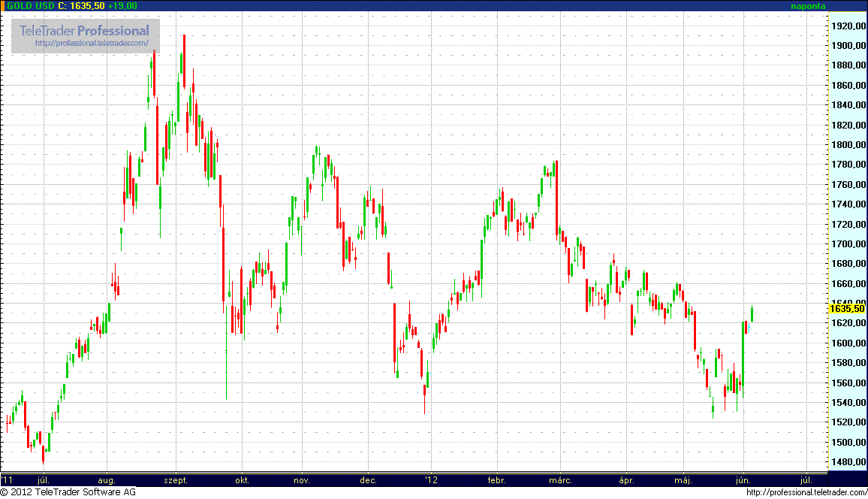Click the GOLD USD symbol title
Image resolution: width=868 pixels, height=499 pixels.
tap(32, 6)
